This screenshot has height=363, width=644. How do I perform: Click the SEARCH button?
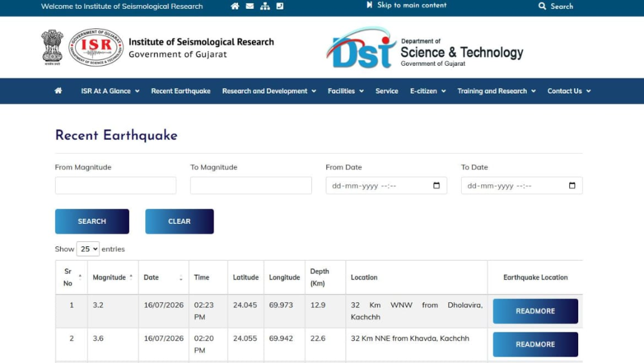(92, 221)
